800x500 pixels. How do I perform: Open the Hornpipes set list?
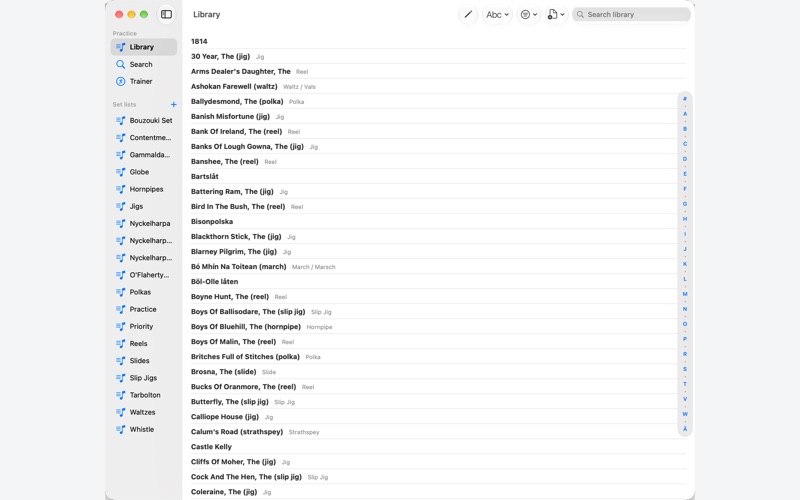click(x=144, y=189)
